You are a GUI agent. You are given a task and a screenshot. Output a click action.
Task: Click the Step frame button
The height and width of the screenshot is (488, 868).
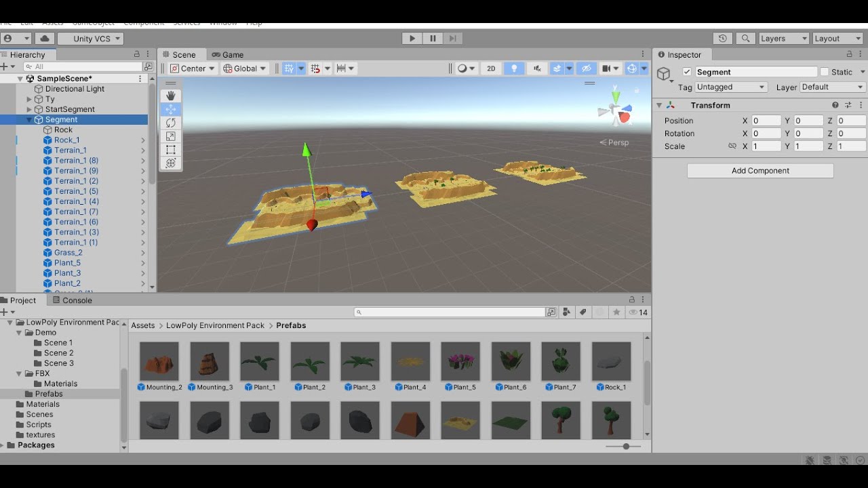click(454, 39)
